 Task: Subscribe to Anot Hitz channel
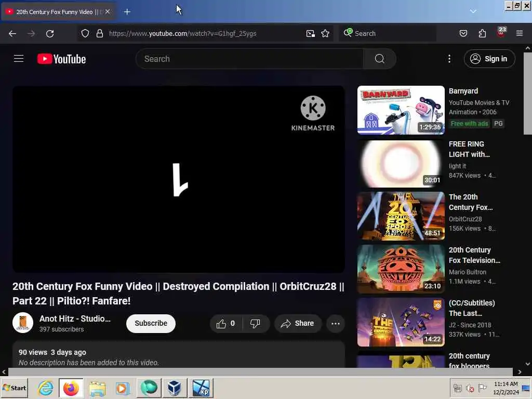click(x=151, y=323)
